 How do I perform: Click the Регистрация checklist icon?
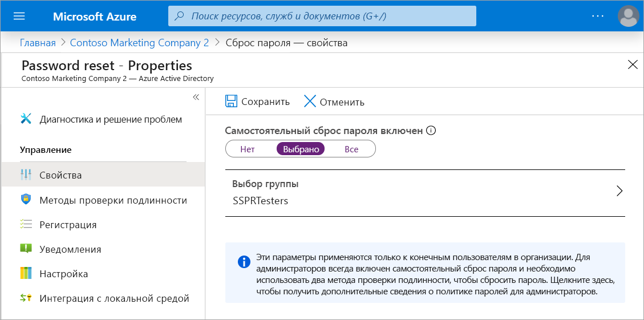click(26, 224)
